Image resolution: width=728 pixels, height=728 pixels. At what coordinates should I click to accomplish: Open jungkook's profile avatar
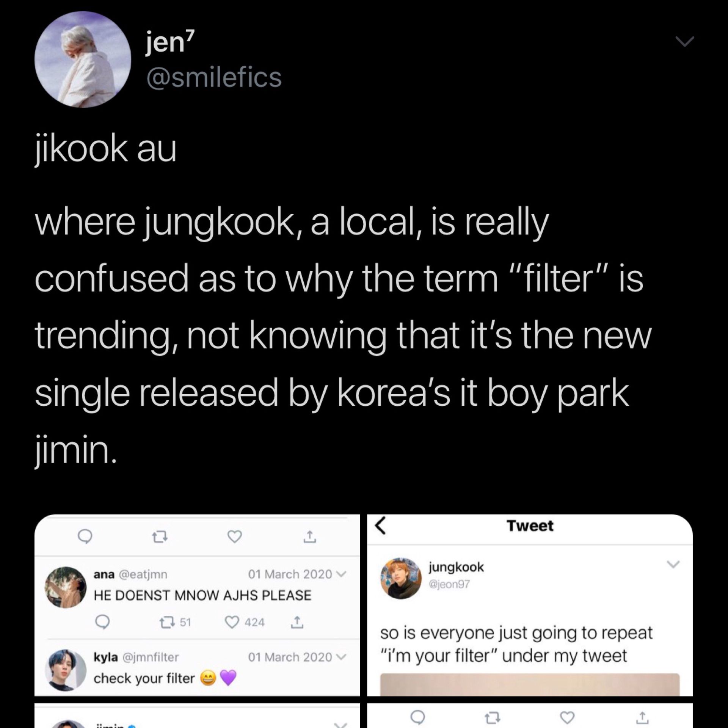tap(401, 578)
